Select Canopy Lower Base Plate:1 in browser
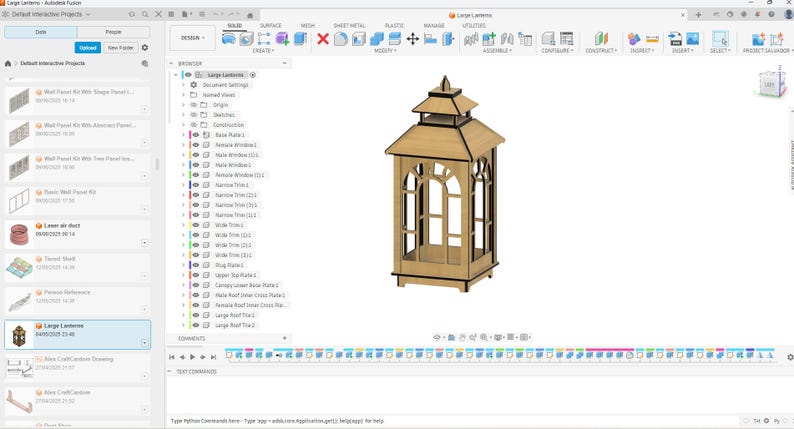 (x=247, y=285)
